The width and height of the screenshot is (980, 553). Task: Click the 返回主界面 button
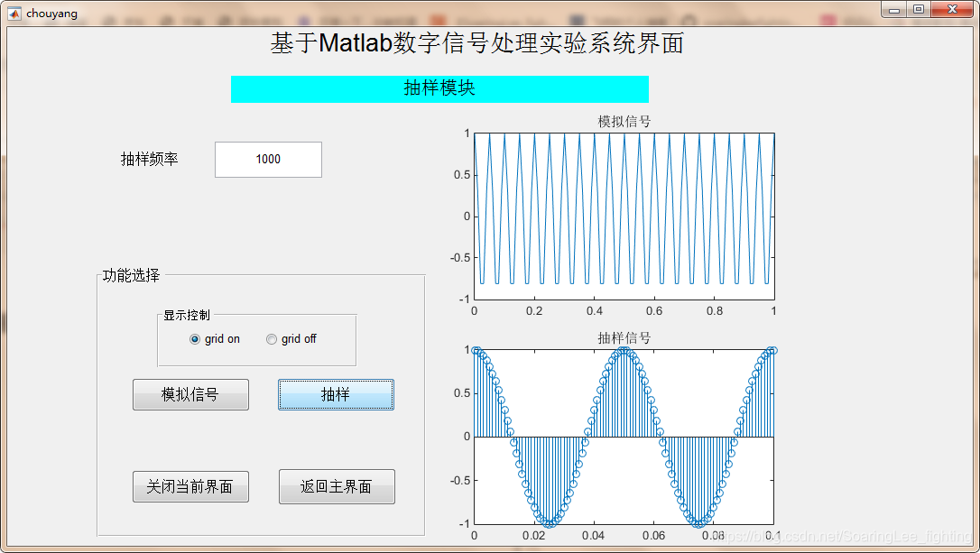coord(337,487)
